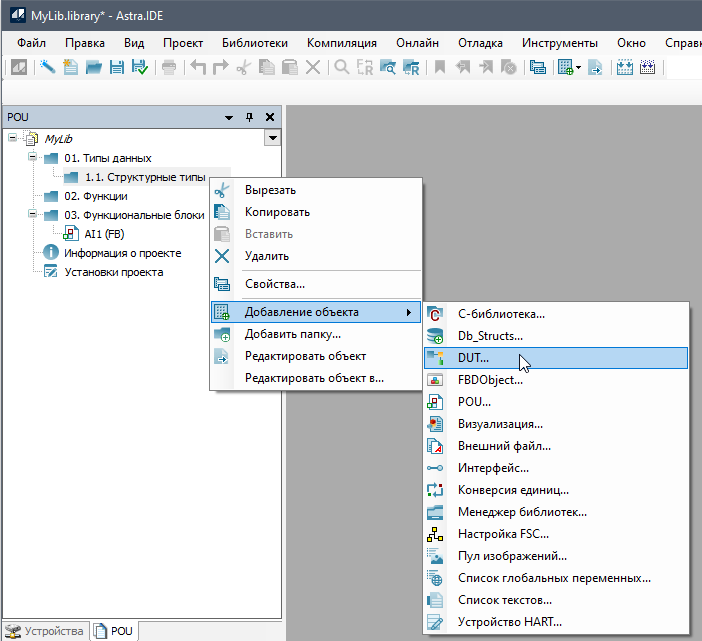Click the AI1 (FB) function block icon
702x641 pixels.
[x=73, y=234]
